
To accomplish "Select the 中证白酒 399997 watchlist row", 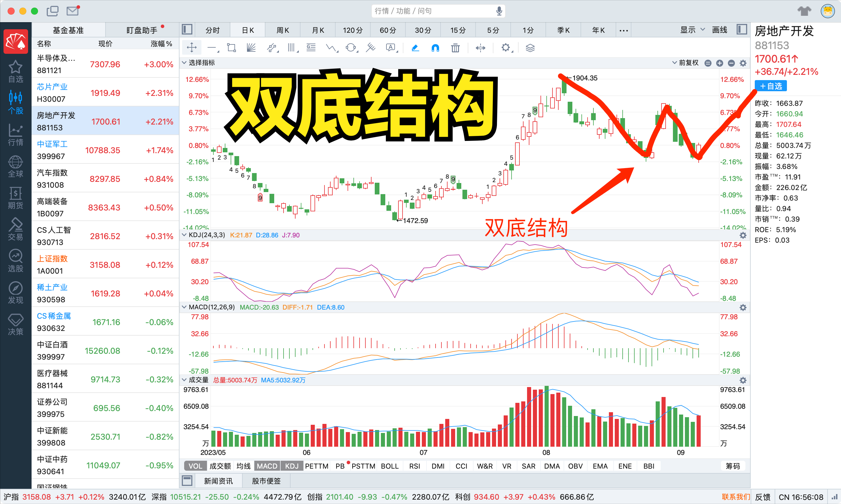I will [105, 351].
